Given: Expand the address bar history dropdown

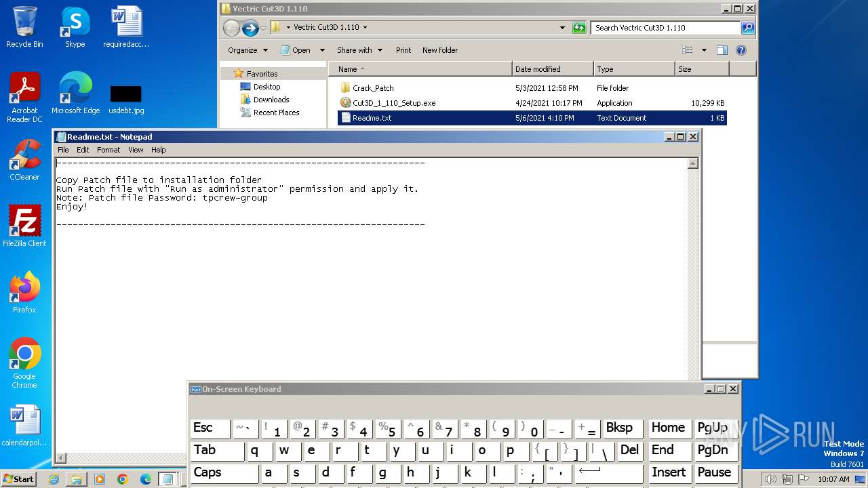Looking at the screenshot, I should point(562,28).
